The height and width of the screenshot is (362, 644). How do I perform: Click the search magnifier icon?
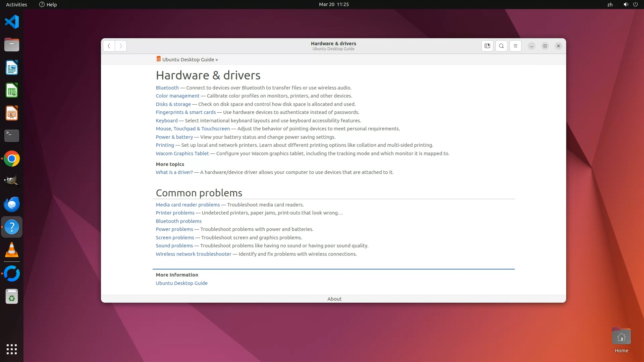pos(501,46)
